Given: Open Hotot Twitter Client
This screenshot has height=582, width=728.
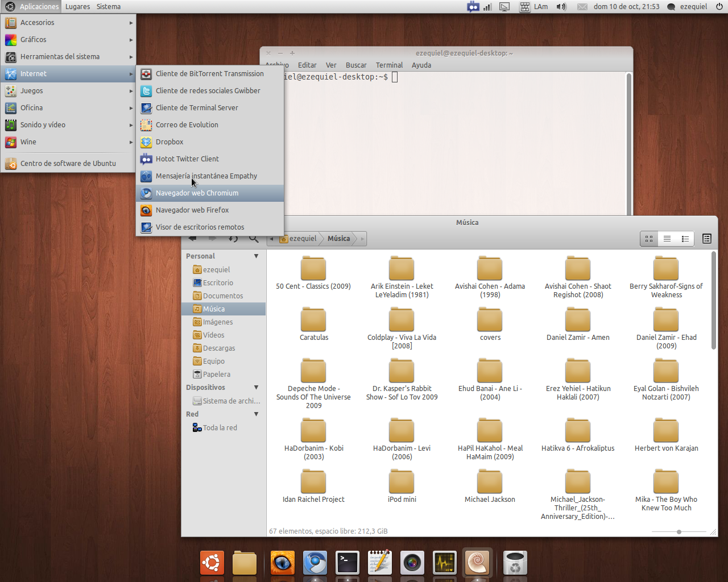Looking at the screenshot, I should (209, 159).
